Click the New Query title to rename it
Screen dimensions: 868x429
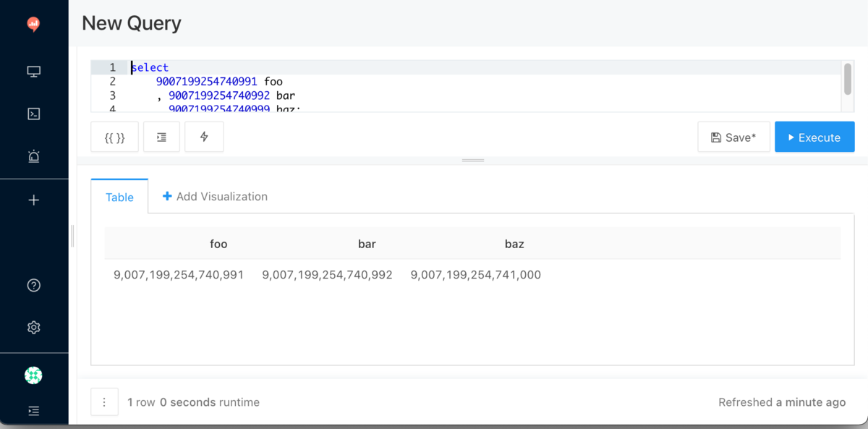point(131,23)
